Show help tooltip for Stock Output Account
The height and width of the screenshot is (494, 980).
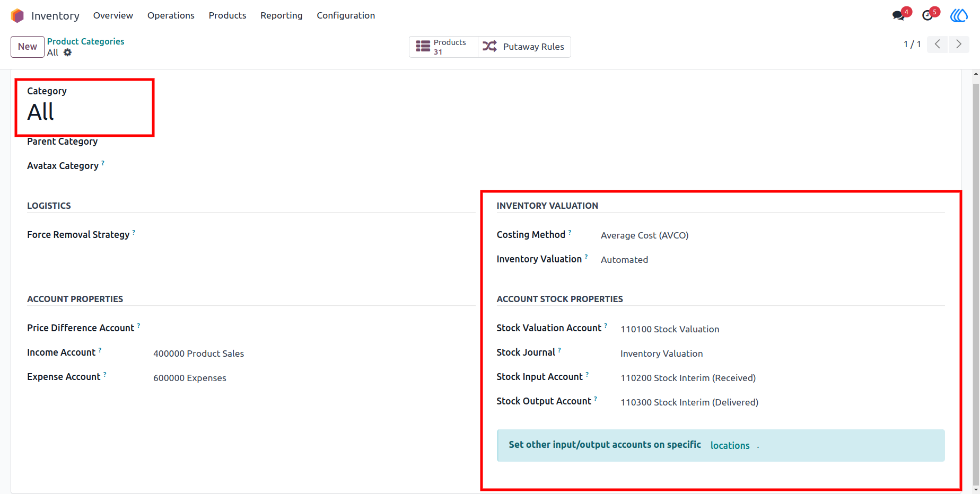596,399
